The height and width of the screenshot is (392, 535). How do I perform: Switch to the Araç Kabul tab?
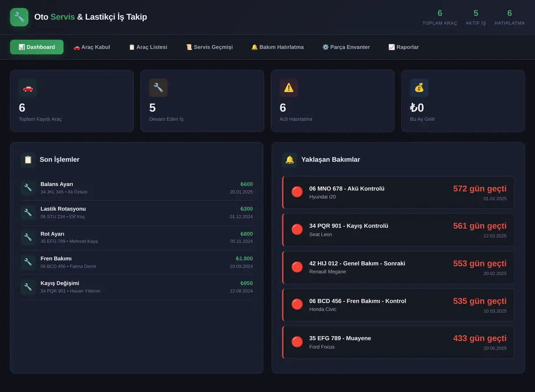91,47
